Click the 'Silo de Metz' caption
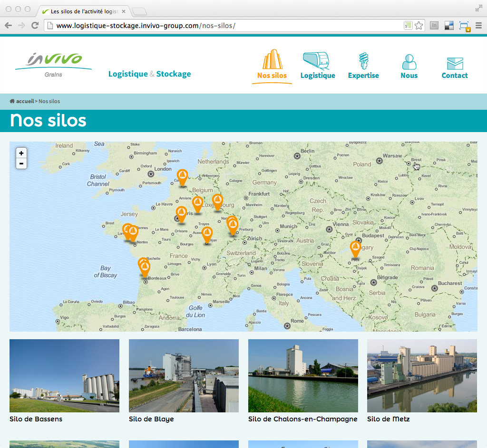This screenshot has width=487, height=448. [388, 419]
